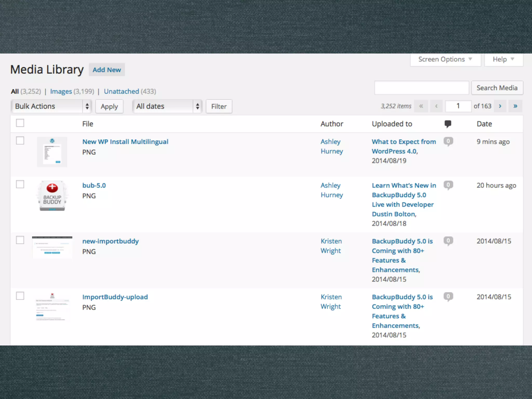Click the previous page single arrow
This screenshot has height=399, width=532.
coord(436,106)
